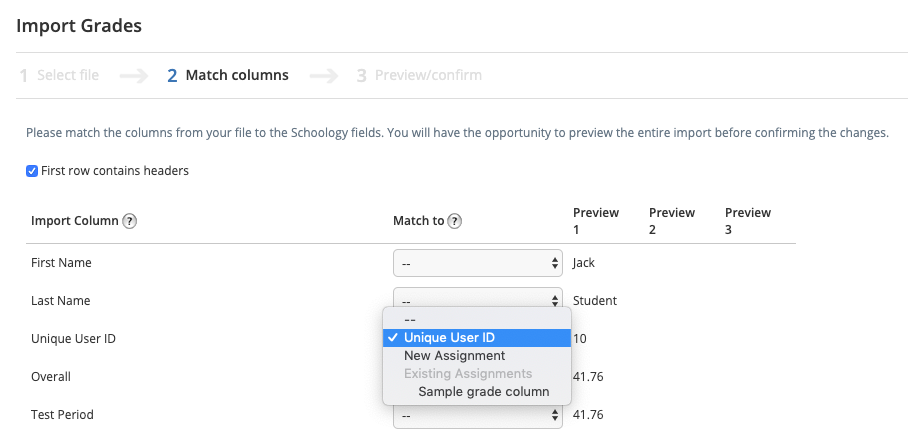This screenshot has height=437, width=908.
Task: Click help icon next to Match to
Action: (455, 221)
